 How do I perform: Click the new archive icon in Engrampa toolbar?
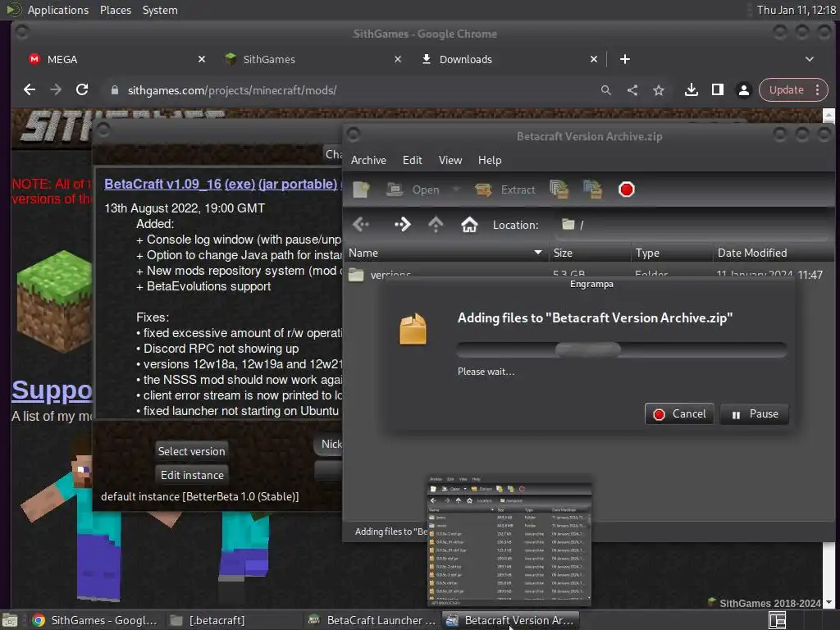tap(362, 189)
